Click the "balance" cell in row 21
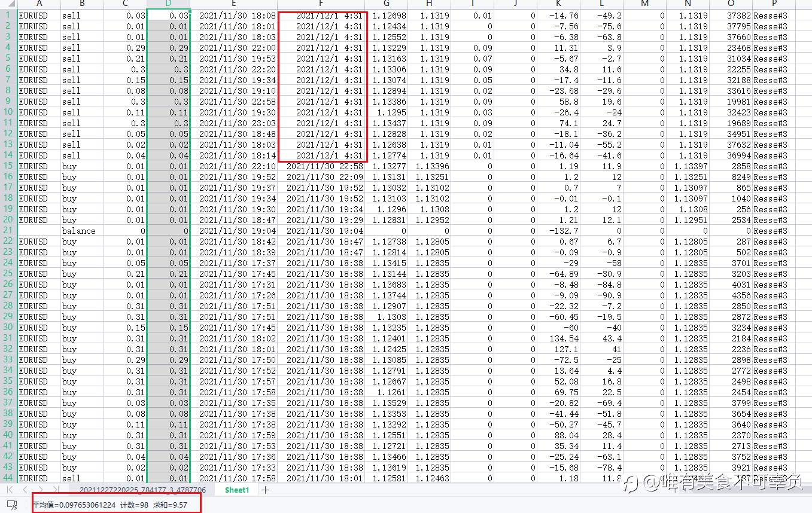The width and height of the screenshot is (812, 513). [82, 231]
